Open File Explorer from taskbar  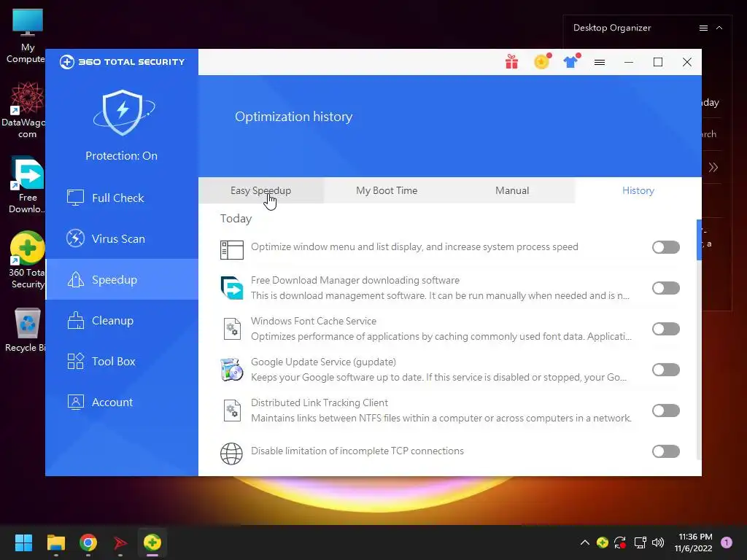coord(55,542)
